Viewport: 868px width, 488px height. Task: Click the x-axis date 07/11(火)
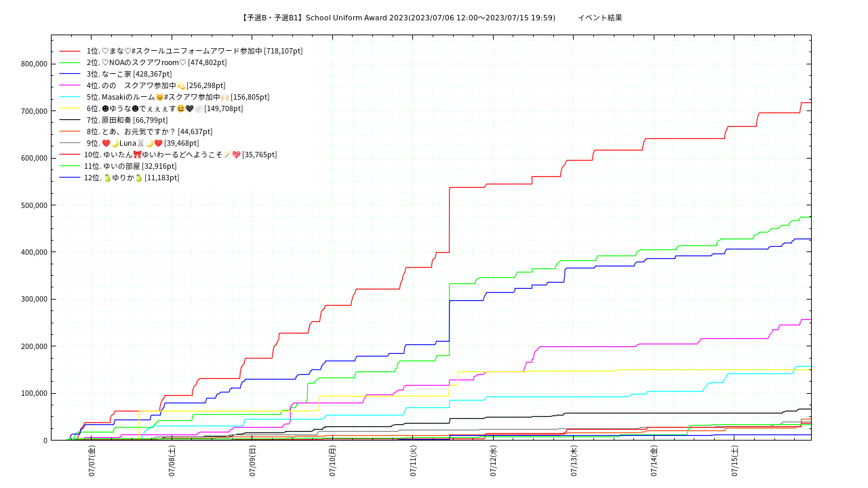pyautogui.click(x=413, y=461)
